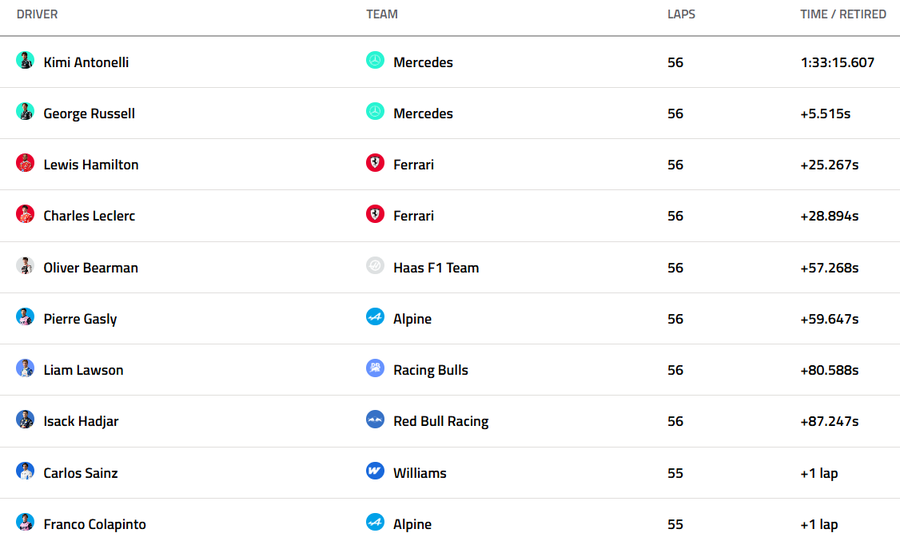Click the winning time 1:33:15.607
The height and width of the screenshot is (545, 900).
point(837,62)
